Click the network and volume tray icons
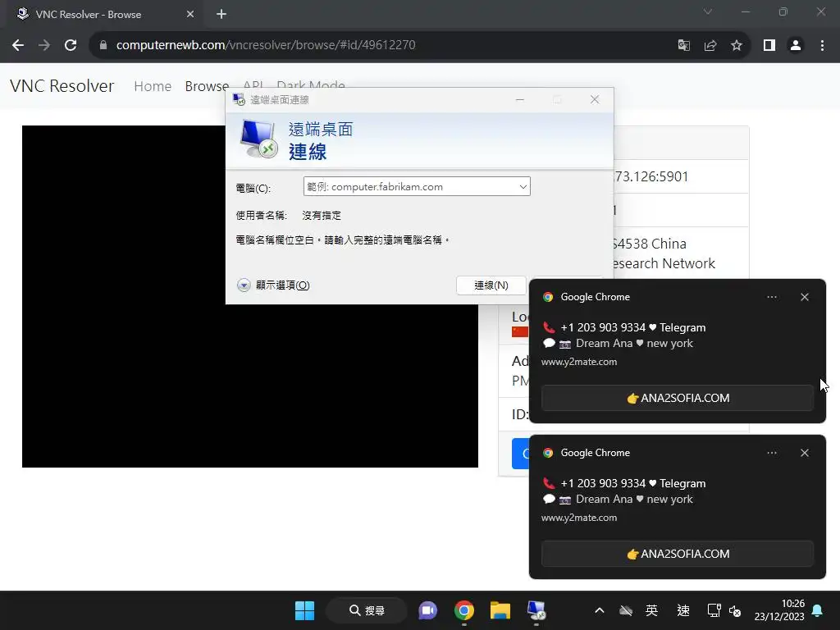The image size is (840, 630). [724, 610]
